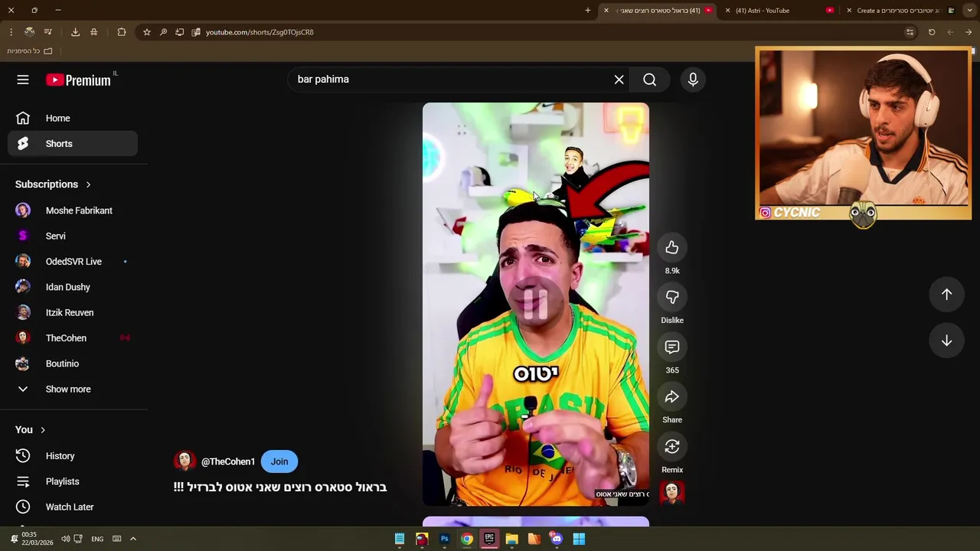
Task: Click zoom magnifier in address bar
Action: [x=163, y=32]
